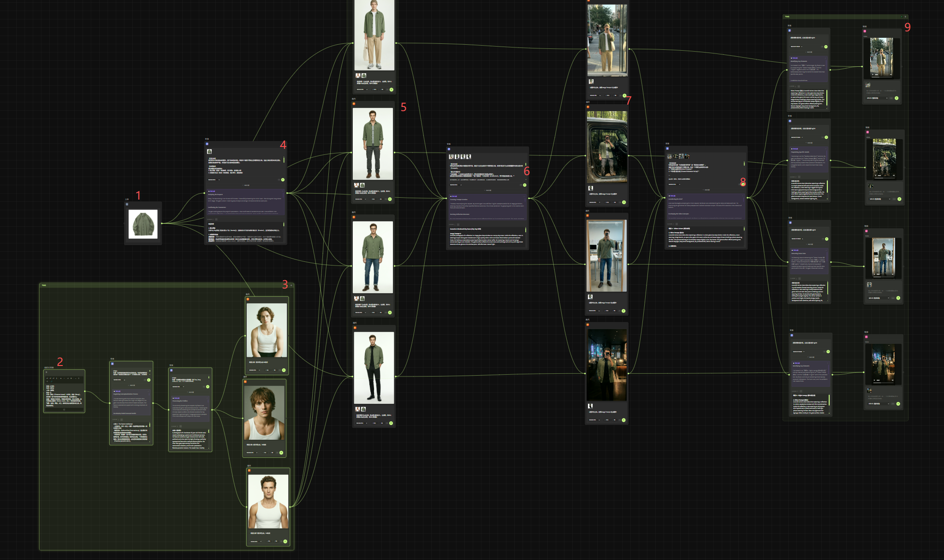
Task: Run group 9 with its header play icon
Action: click(x=902, y=17)
